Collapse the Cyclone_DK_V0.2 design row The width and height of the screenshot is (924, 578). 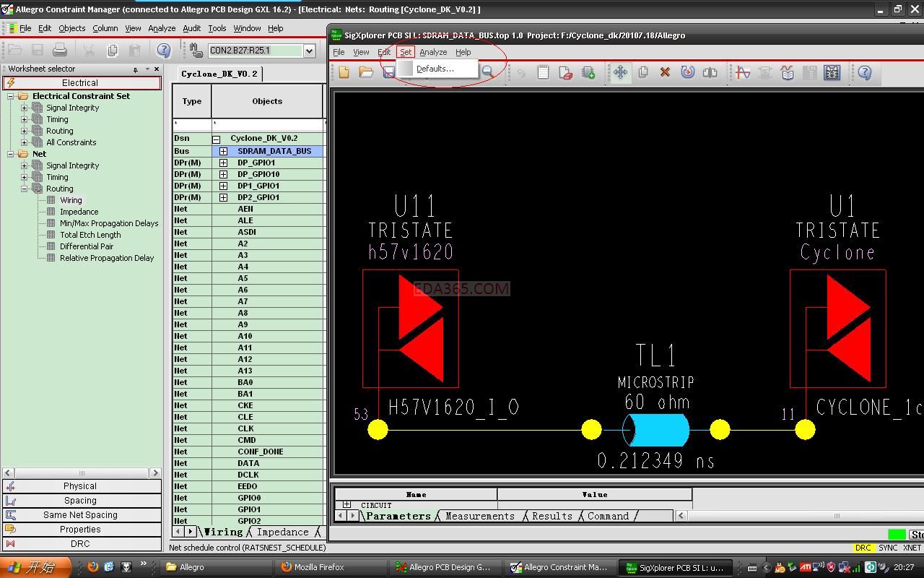coord(216,139)
